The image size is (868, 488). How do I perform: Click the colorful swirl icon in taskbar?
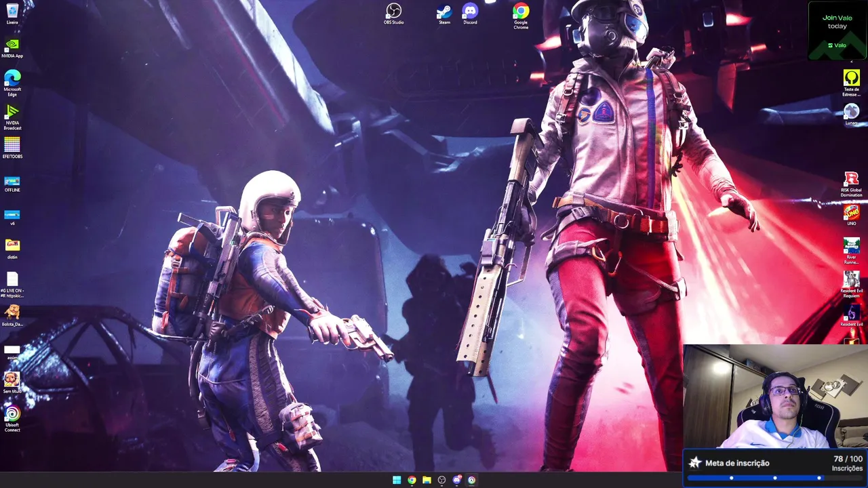point(471,480)
